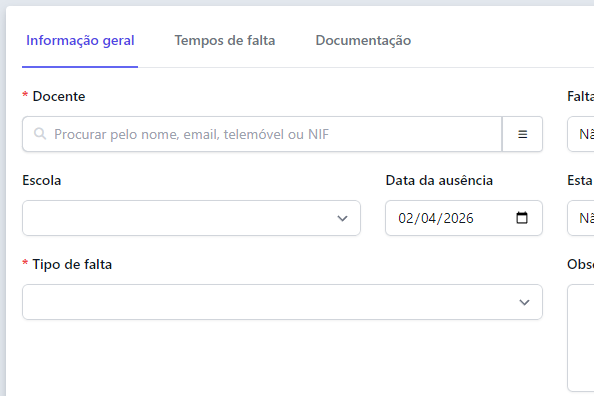
Task: Switch to the Documentação tab
Action: coord(363,41)
